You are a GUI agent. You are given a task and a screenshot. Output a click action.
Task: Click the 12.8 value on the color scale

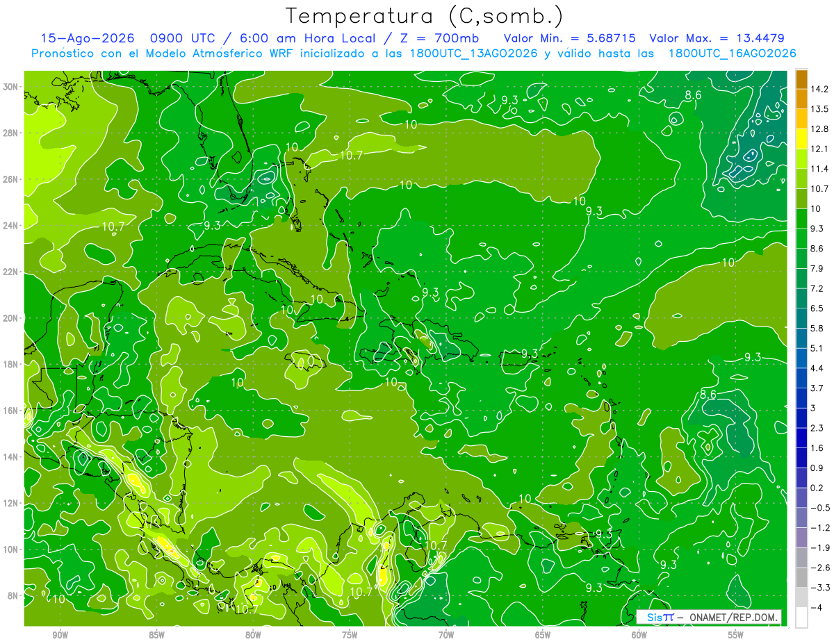pyautogui.click(x=820, y=129)
